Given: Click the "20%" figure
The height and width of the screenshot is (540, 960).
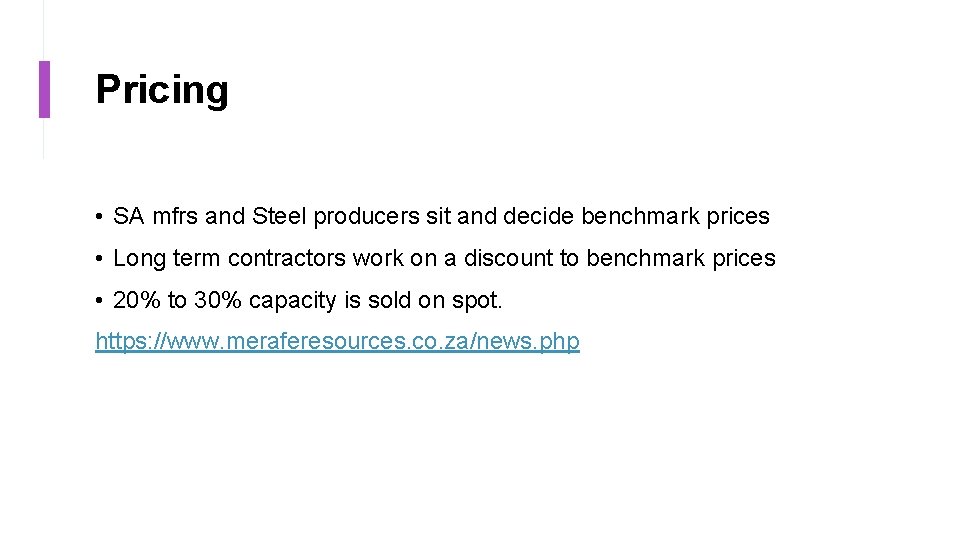Looking at the screenshot, I should click(x=136, y=300).
